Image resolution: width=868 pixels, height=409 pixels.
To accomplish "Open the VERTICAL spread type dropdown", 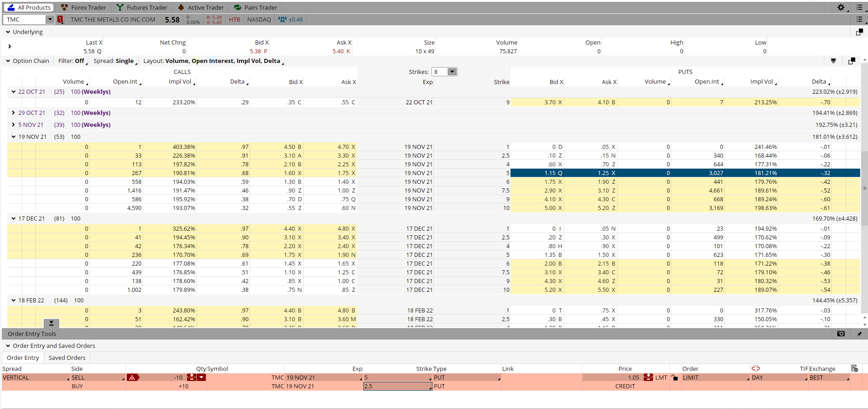I will click(35, 377).
